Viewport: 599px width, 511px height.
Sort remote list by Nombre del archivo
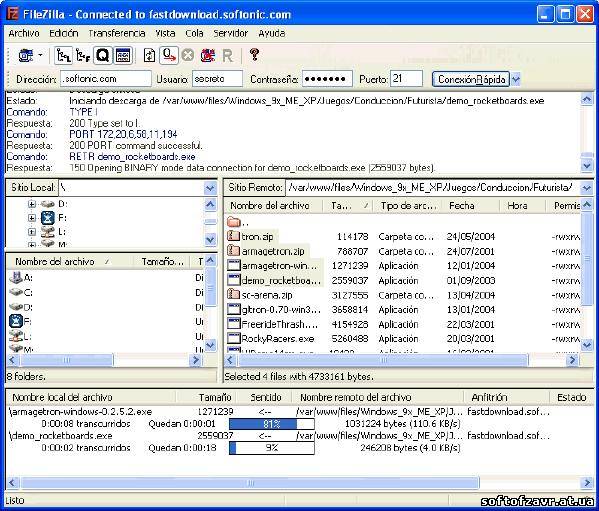(x=274, y=205)
